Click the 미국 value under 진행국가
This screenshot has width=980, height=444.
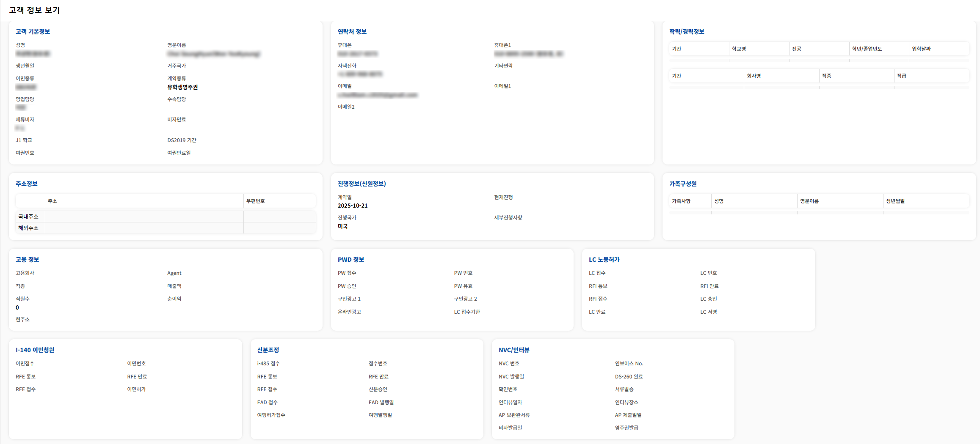pos(342,227)
